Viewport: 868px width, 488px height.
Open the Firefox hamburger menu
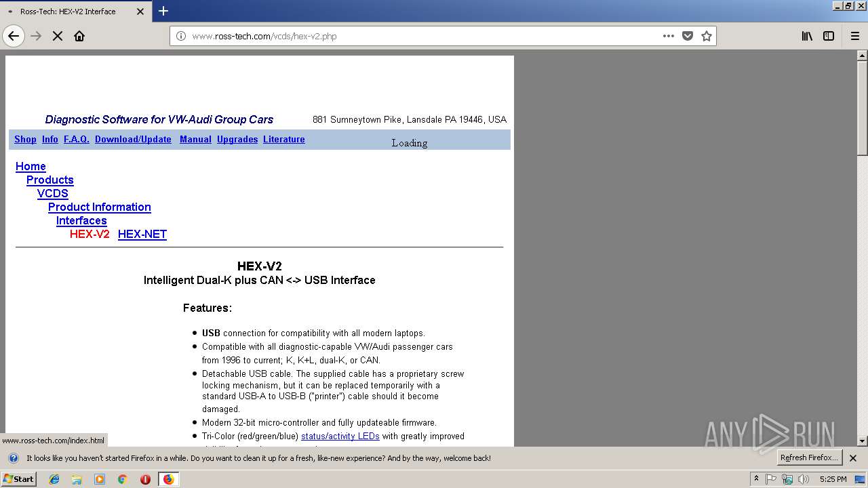click(x=855, y=36)
